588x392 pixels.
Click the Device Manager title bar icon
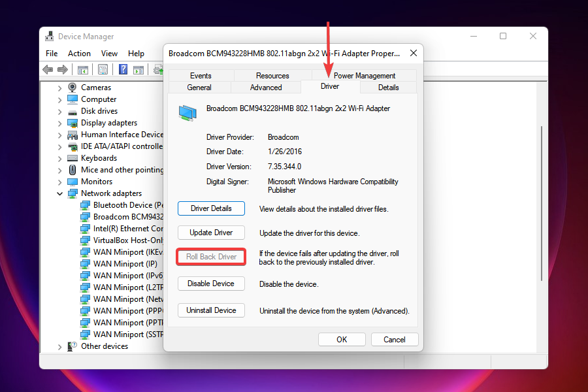50,36
